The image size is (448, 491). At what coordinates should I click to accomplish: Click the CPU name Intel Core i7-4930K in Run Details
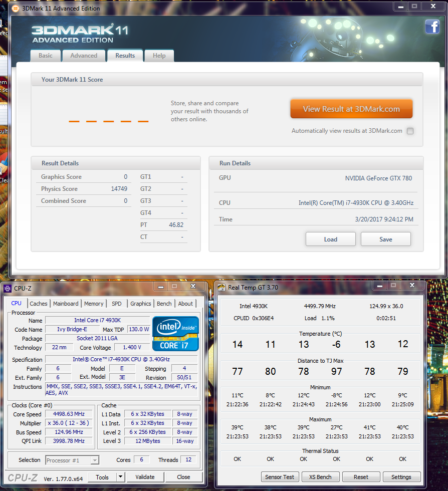[x=356, y=203]
